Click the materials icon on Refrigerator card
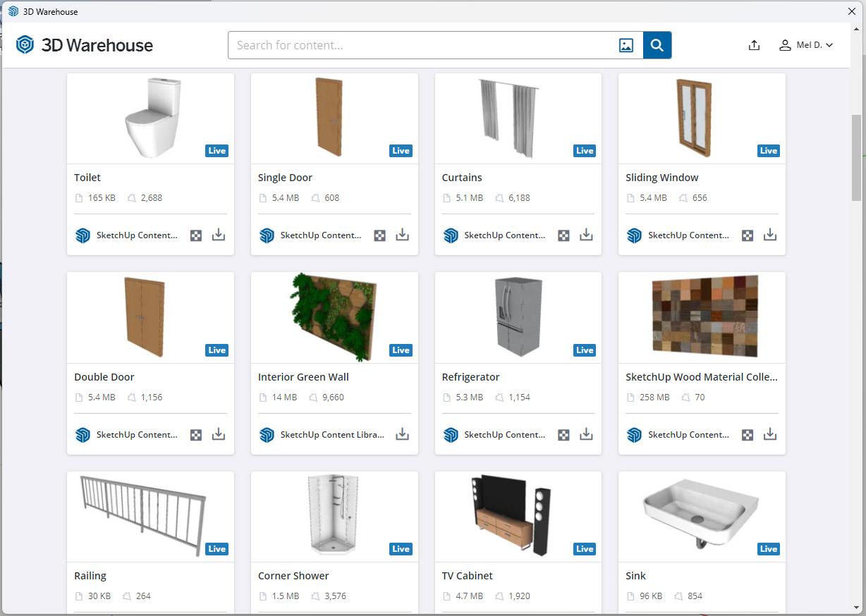This screenshot has width=866, height=616. [x=563, y=435]
